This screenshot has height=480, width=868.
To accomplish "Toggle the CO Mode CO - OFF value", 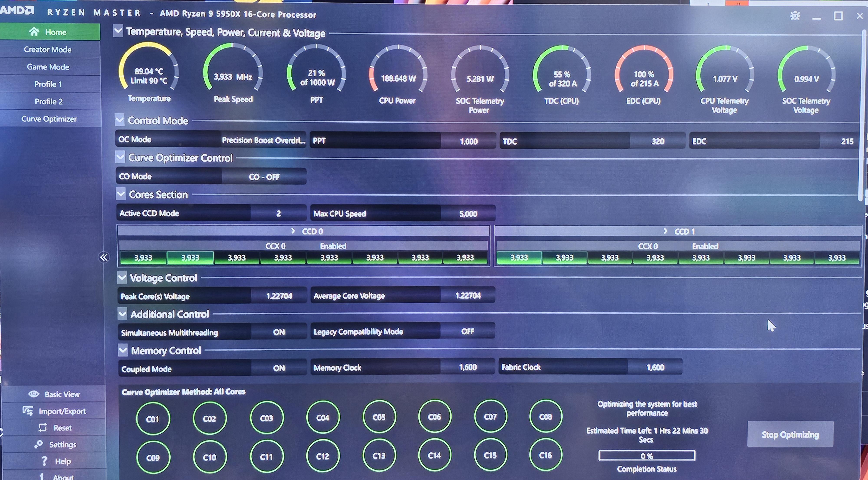I will pyautogui.click(x=264, y=177).
